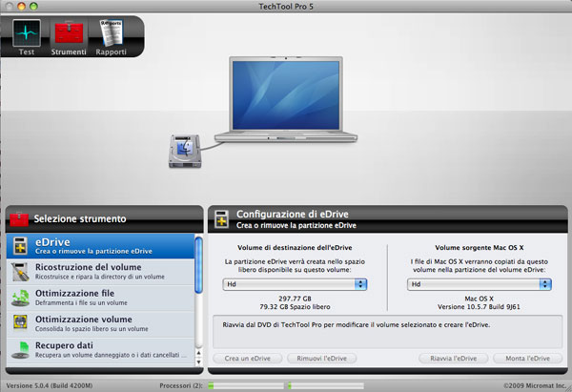Click the second processor usage bar

click(x=325, y=385)
